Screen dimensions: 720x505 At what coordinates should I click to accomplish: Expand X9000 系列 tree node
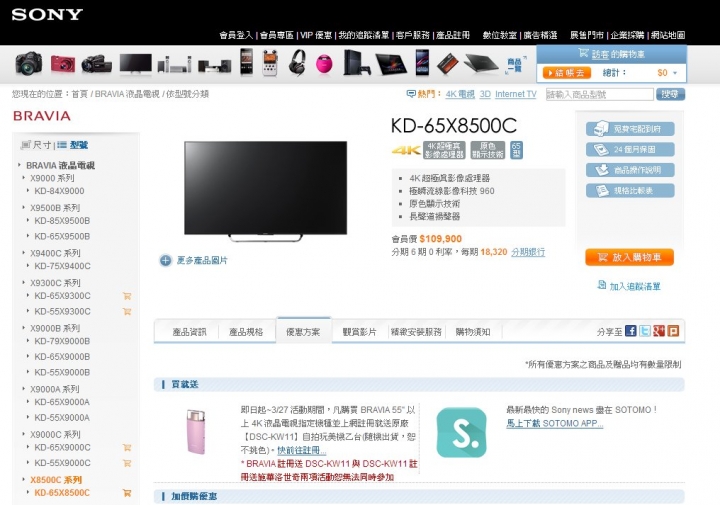tap(24, 178)
